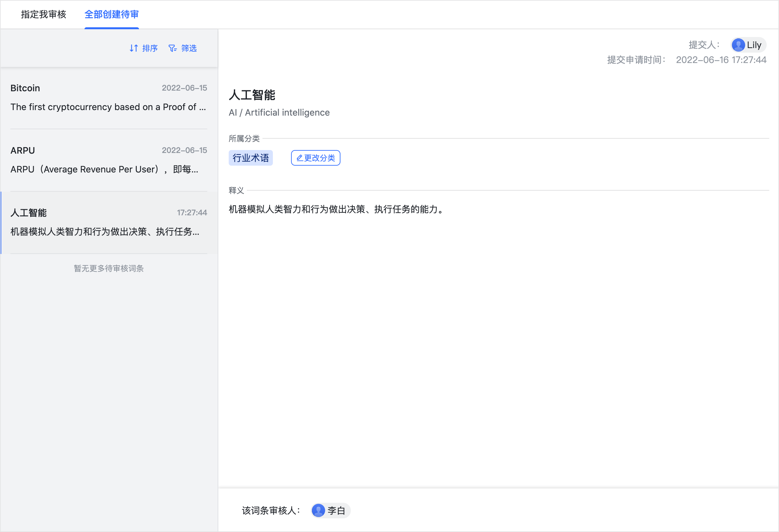The height and width of the screenshot is (532, 779).
Task: Select the 全部创建待审 tab
Action: pyautogui.click(x=112, y=14)
